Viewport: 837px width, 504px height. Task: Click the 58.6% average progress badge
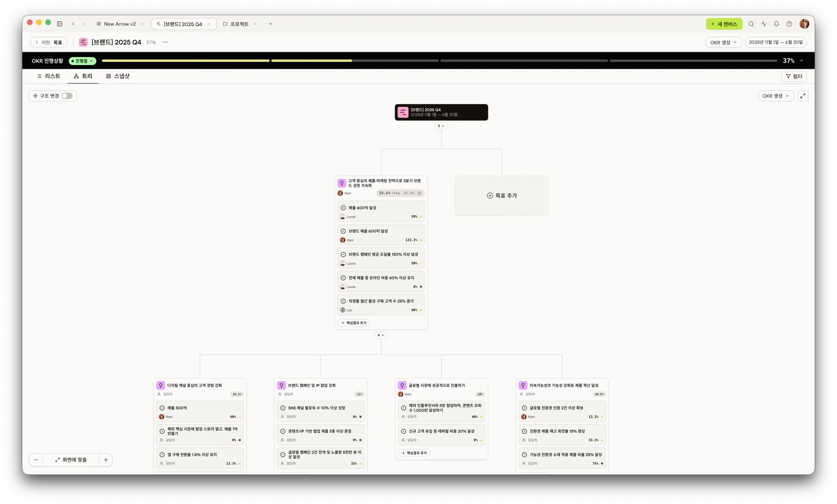click(400, 193)
